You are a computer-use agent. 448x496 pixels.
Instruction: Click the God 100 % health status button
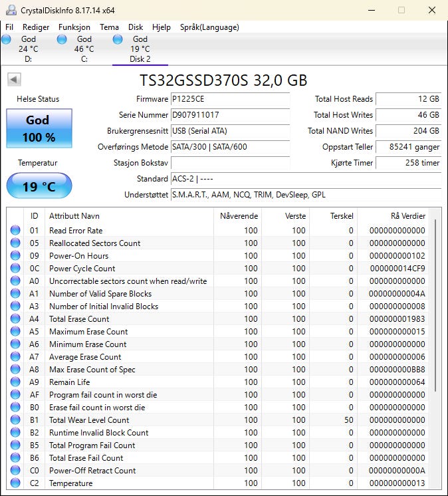click(x=39, y=128)
